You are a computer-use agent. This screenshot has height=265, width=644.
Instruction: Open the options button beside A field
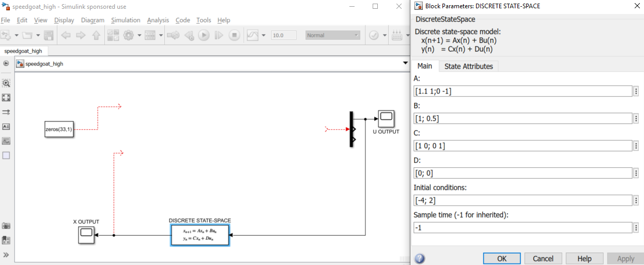(x=636, y=91)
